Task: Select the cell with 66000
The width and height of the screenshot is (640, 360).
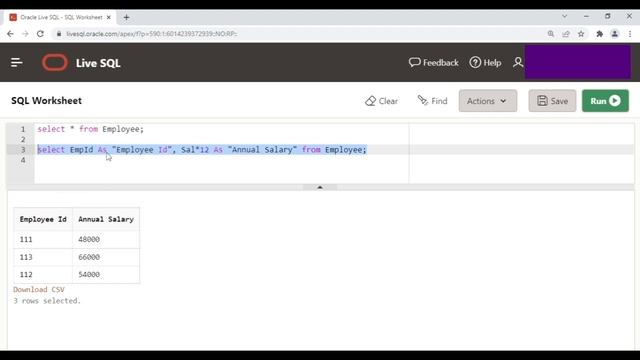Action: click(106, 257)
